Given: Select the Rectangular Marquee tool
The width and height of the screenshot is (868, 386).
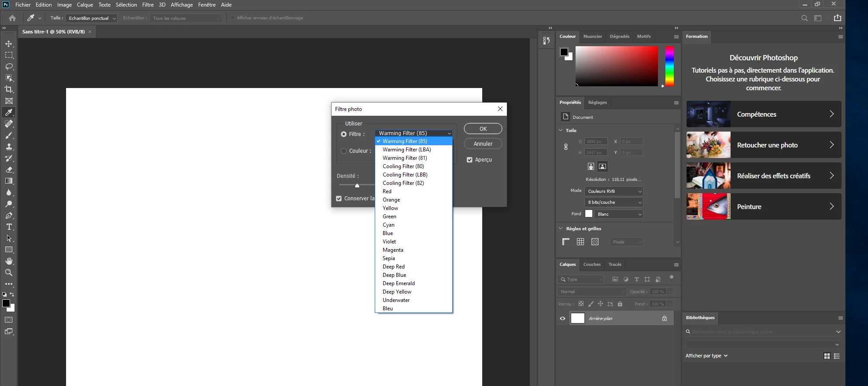Looking at the screenshot, I should pyautogui.click(x=9, y=55).
